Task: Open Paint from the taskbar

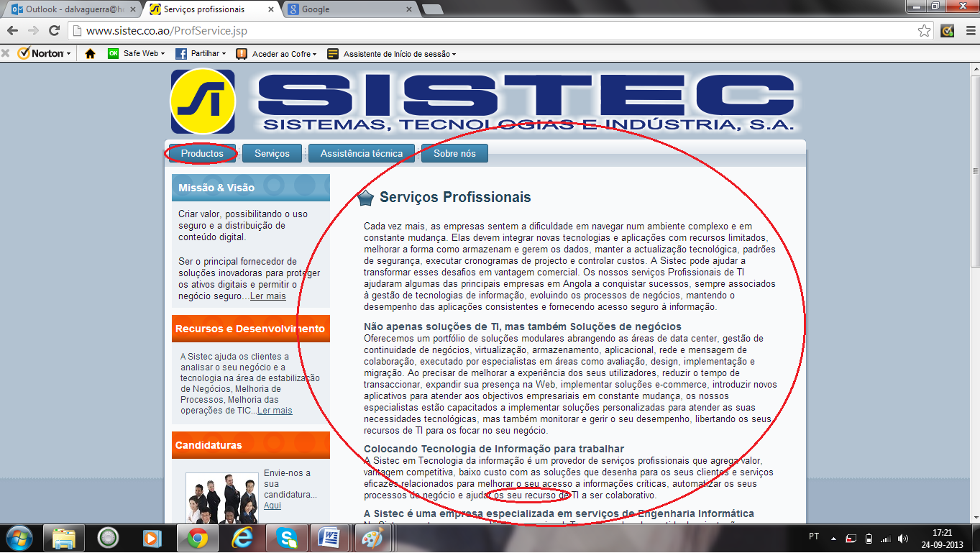Action: point(373,538)
